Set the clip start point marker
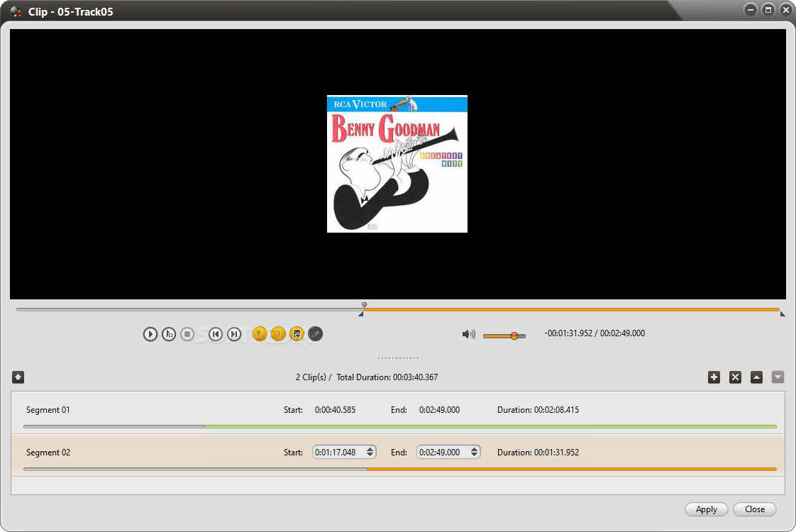The image size is (796, 532). pos(260,334)
